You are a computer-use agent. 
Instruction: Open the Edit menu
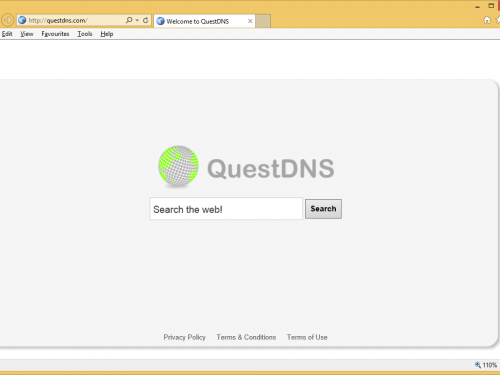pyautogui.click(x=7, y=34)
